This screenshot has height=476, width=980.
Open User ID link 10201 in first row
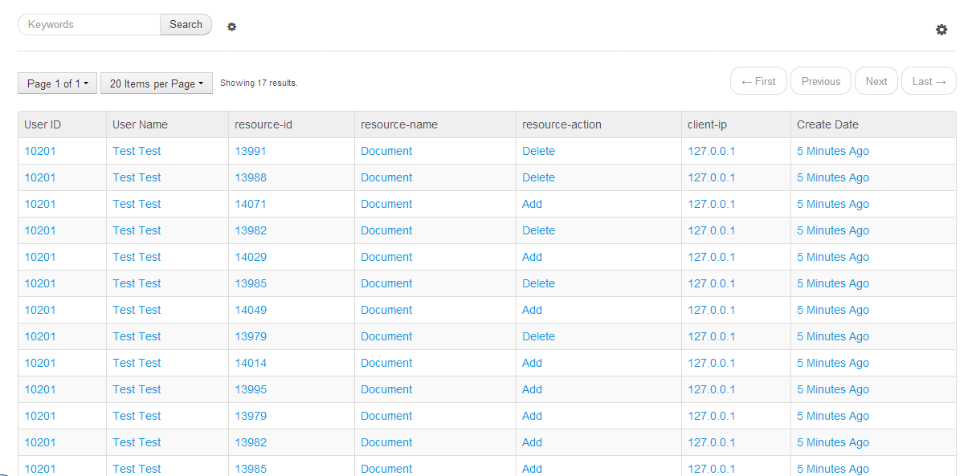pyautogui.click(x=40, y=151)
